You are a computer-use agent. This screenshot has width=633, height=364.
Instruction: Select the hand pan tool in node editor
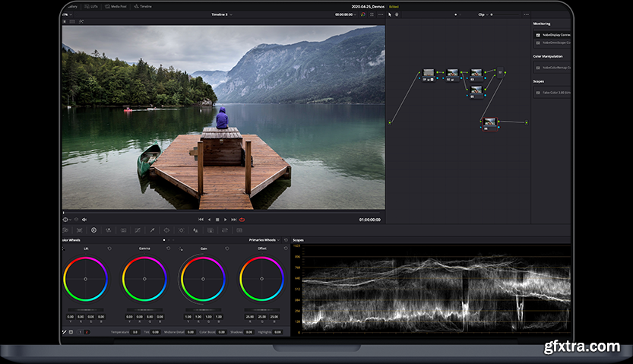pos(397,14)
